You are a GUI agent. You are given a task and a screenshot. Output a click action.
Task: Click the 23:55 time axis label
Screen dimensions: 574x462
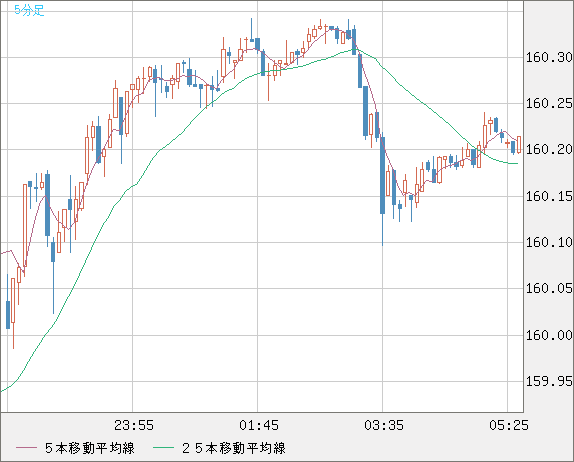134,425
